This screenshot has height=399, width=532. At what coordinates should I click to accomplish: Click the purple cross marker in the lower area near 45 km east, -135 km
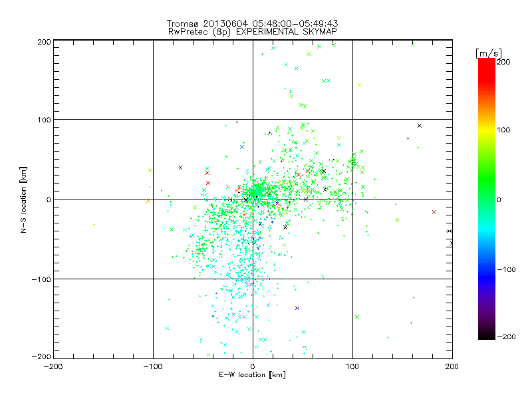coord(297,308)
